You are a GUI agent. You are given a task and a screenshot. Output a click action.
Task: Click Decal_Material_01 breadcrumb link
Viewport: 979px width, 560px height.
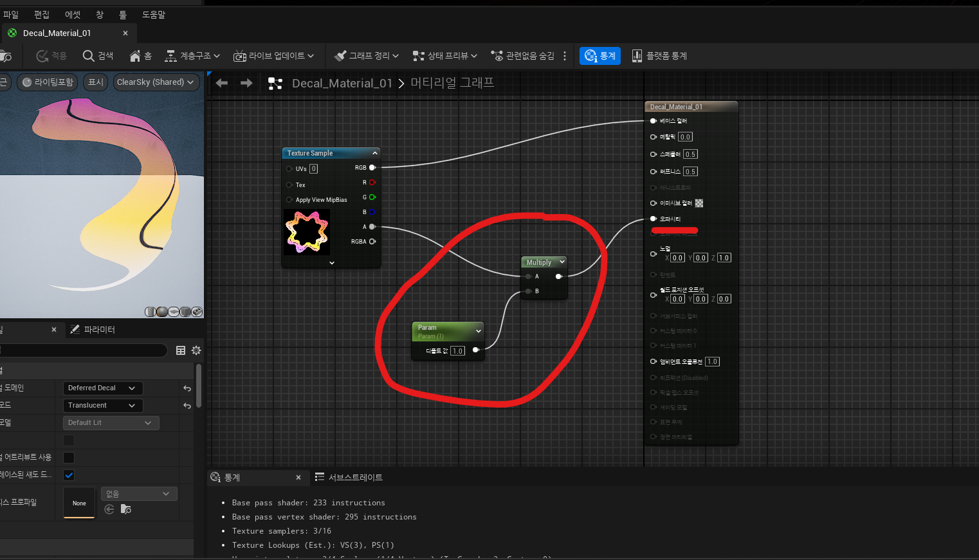pyautogui.click(x=342, y=83)
